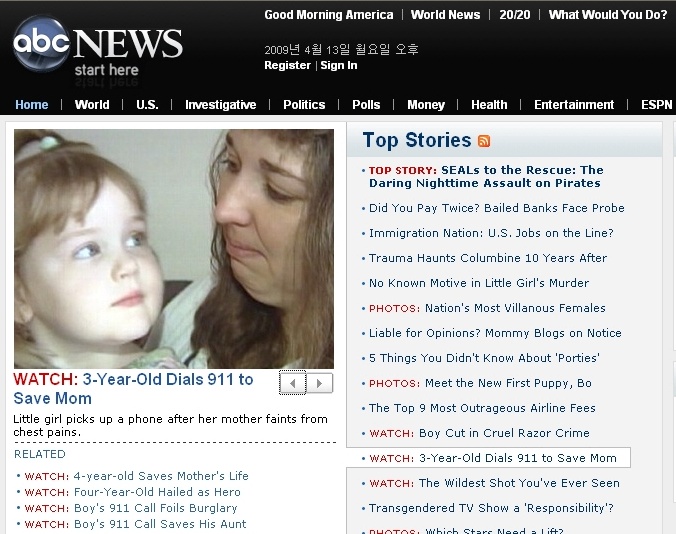Image resolution: width=676 pixels, height=534 pixels.
Task: Open the 20/20 show link
Action: click(515, 15)
